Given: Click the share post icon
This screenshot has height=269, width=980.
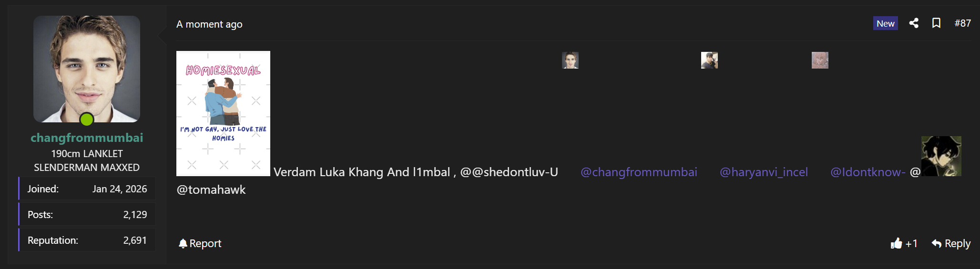Looking at the screenshot, I should tap(913, 23).
